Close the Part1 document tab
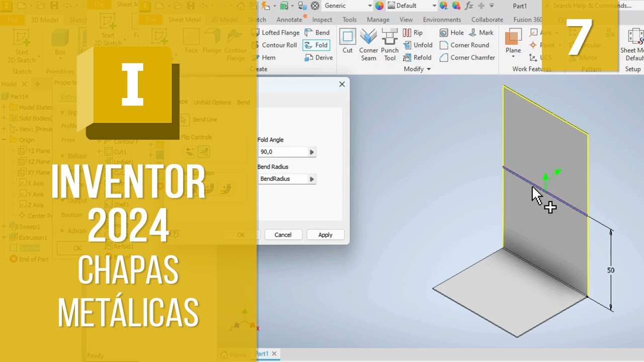 (275, 354)
